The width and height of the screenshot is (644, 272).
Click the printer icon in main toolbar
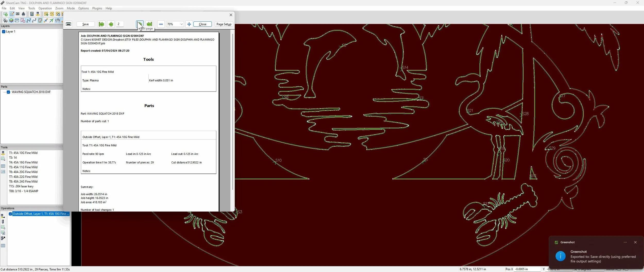(18, 14)
